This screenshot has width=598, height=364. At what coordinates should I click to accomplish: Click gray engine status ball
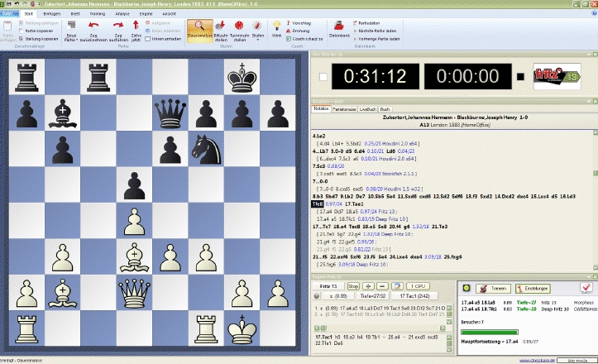[x=317, y=296]
